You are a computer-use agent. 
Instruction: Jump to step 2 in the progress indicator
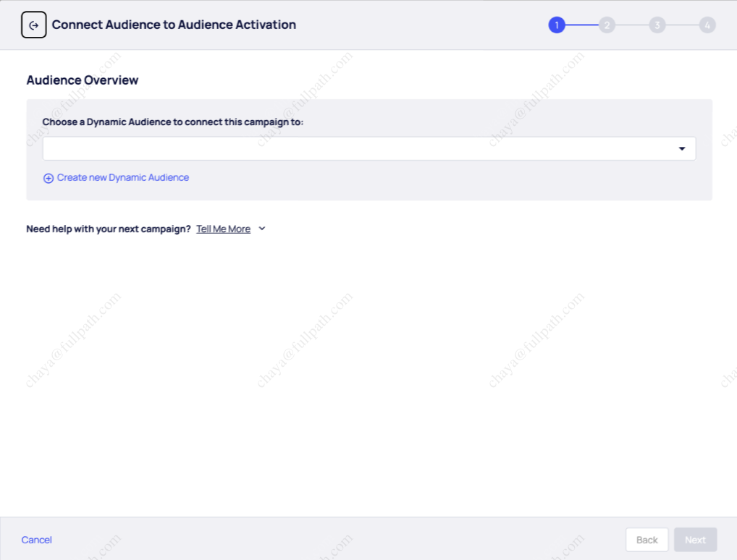[x=607, y=25]
